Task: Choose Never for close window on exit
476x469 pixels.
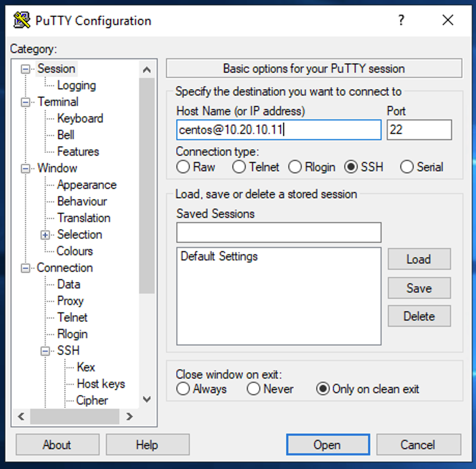Action: coord(254,389)
